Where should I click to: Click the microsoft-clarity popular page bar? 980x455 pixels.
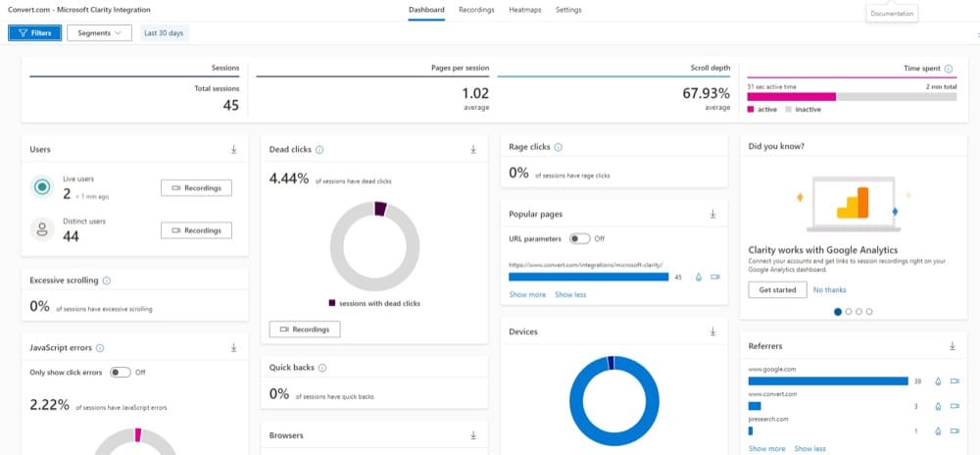pyautogui.click(x=588, y=277)
